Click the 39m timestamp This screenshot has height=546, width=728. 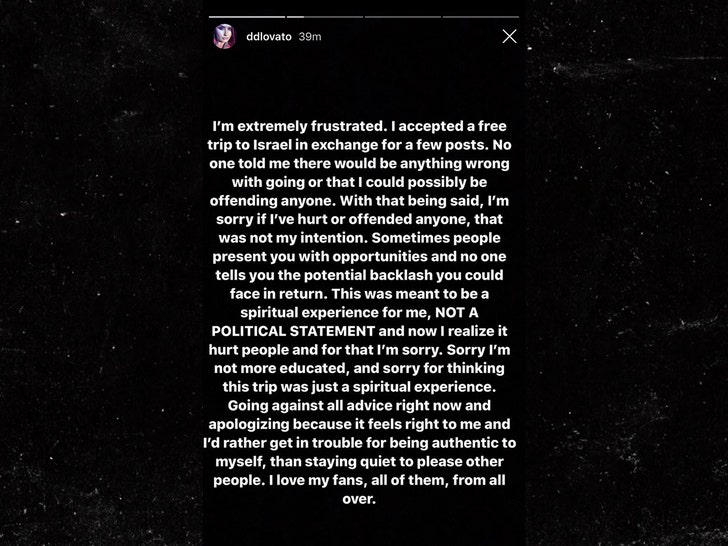click(310, 37)
